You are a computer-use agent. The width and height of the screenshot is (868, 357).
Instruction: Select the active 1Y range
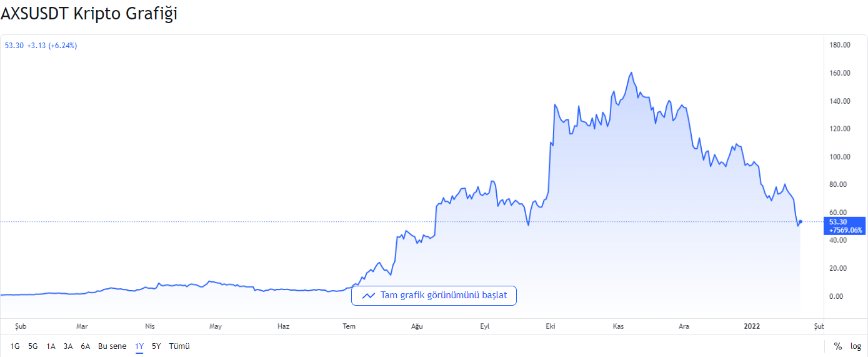point(139,346)
